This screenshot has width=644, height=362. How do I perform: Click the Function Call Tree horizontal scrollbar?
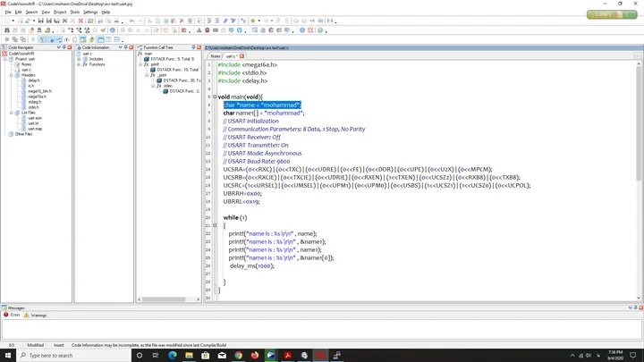pyautogui.click(x=168, y=299)
